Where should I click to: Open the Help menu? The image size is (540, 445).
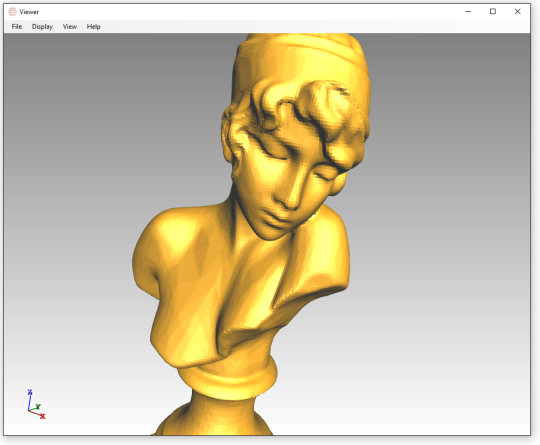click(93, 27)
